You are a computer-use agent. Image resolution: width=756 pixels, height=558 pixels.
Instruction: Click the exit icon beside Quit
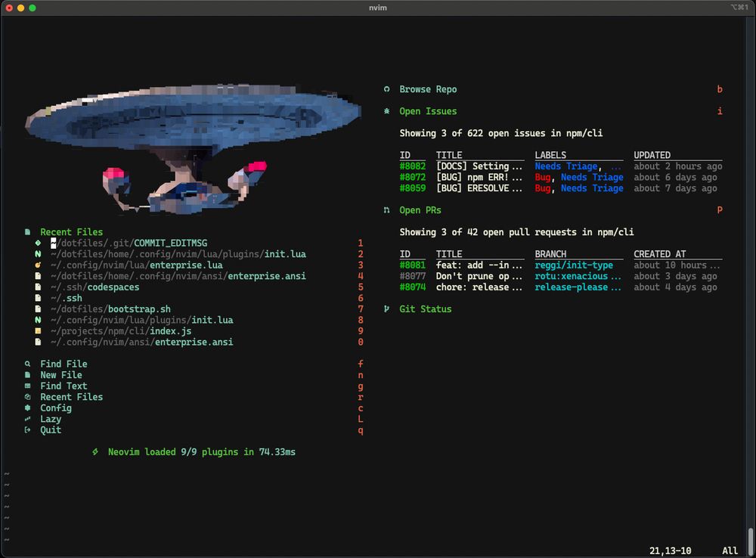(27, 430)
